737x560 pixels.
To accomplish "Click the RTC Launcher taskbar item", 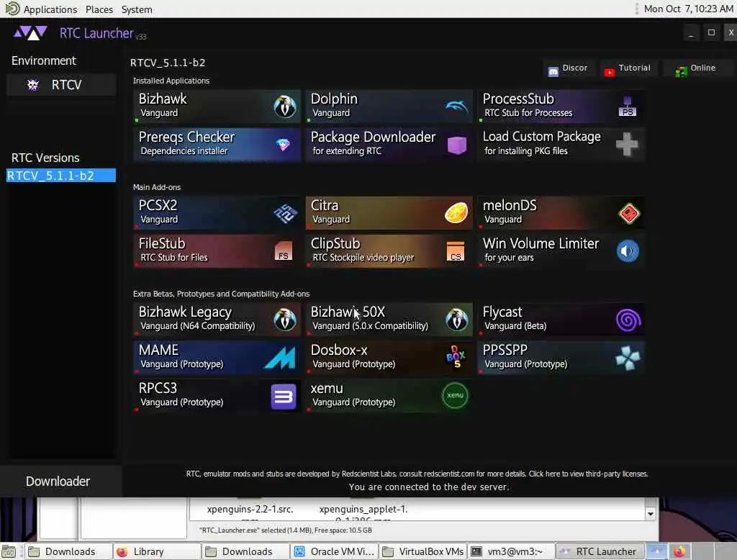I will (600, 551).
